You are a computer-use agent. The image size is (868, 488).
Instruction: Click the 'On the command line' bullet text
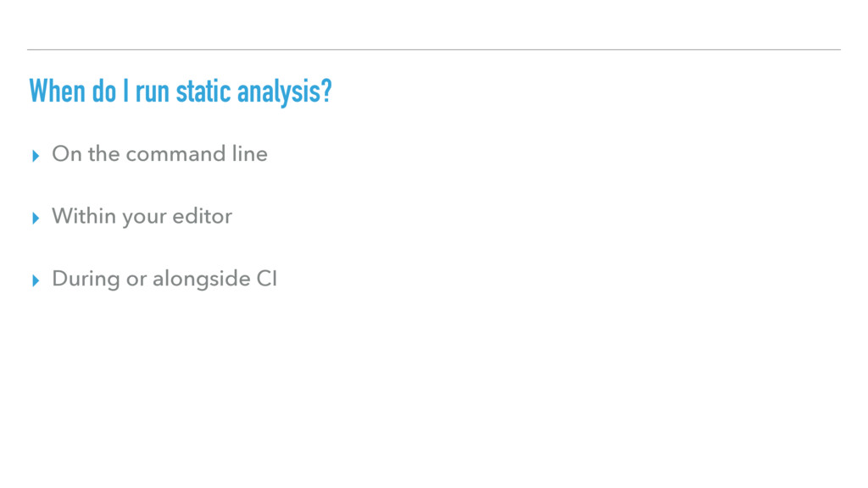coord(159,154)
